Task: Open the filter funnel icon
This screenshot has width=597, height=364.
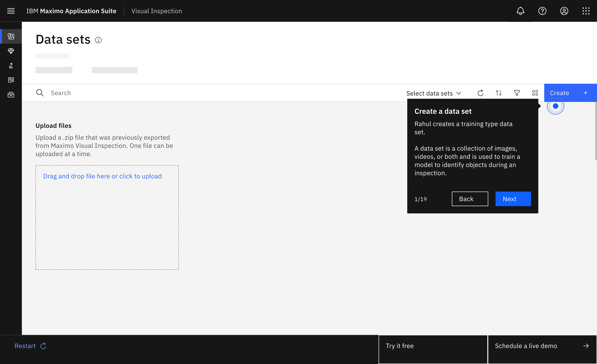Action: (x=517, y=93)
